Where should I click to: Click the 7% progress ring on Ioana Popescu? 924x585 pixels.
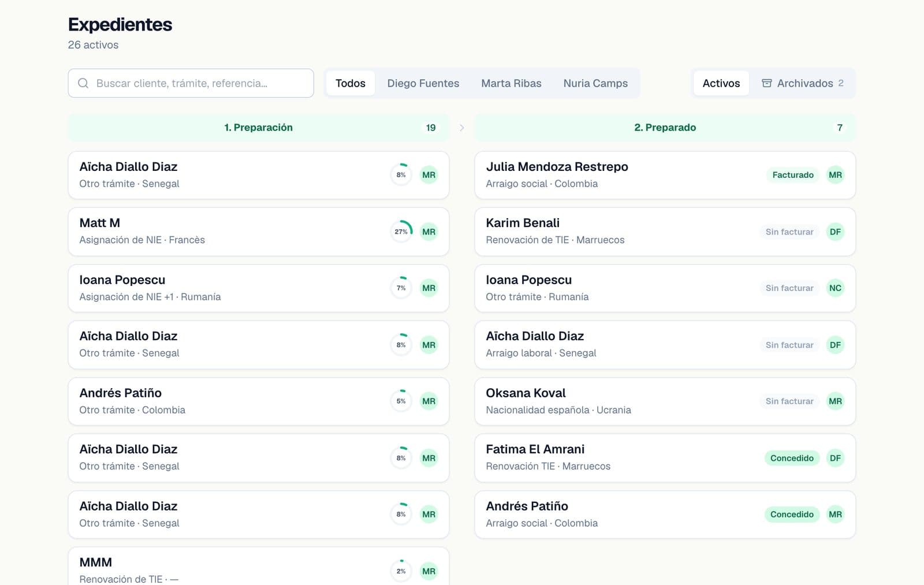[401, 288]
